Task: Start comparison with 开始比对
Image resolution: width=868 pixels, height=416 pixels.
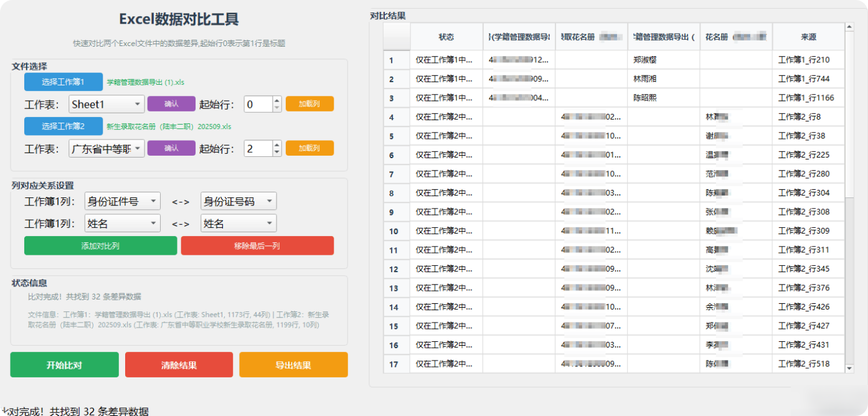Action: [x=64, y=365]
